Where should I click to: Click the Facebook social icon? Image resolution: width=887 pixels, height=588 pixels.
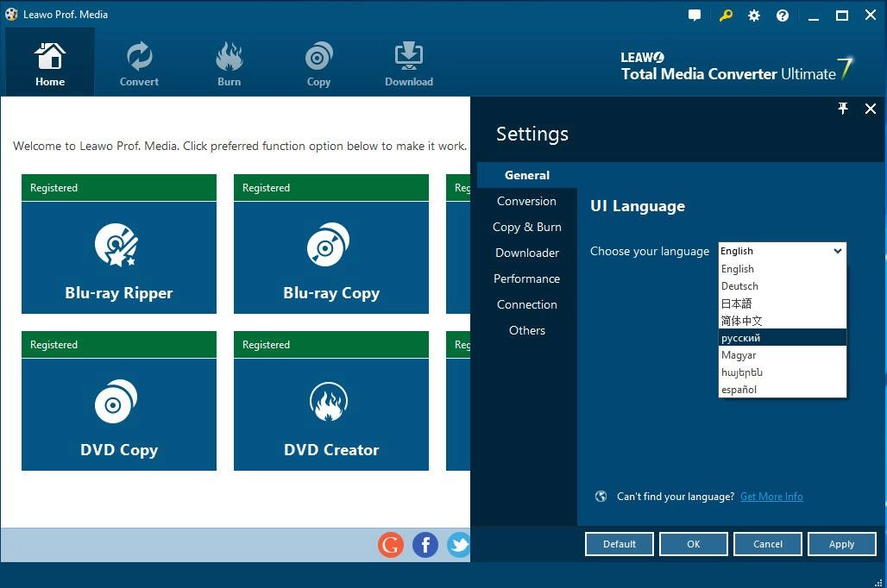[x=425, y=545]
